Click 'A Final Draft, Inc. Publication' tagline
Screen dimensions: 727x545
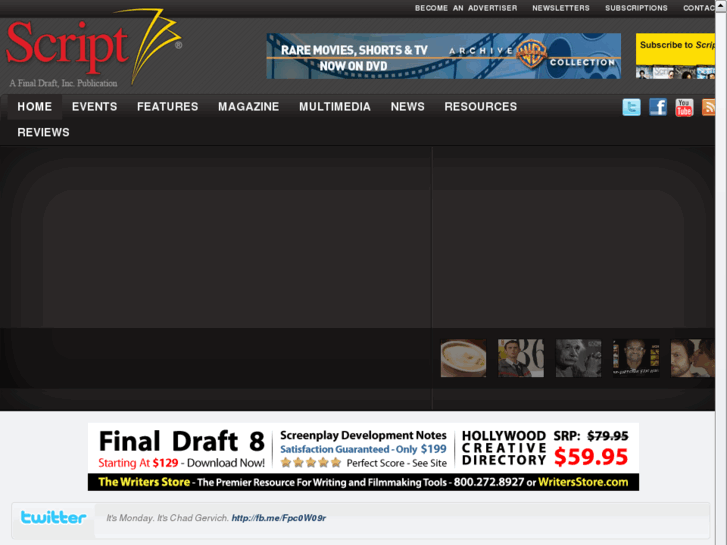coord(63,83)
